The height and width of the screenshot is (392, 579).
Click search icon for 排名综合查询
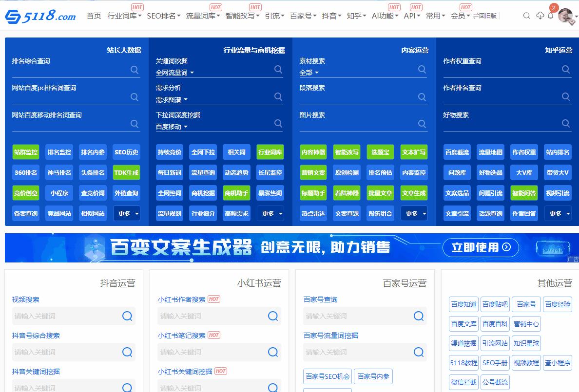(135, 70)
